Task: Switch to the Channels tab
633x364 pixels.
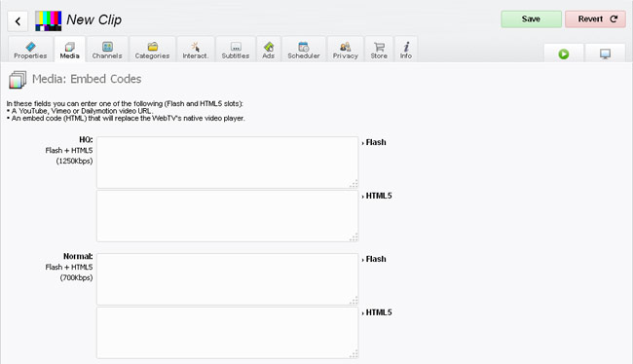Action: 107,50
